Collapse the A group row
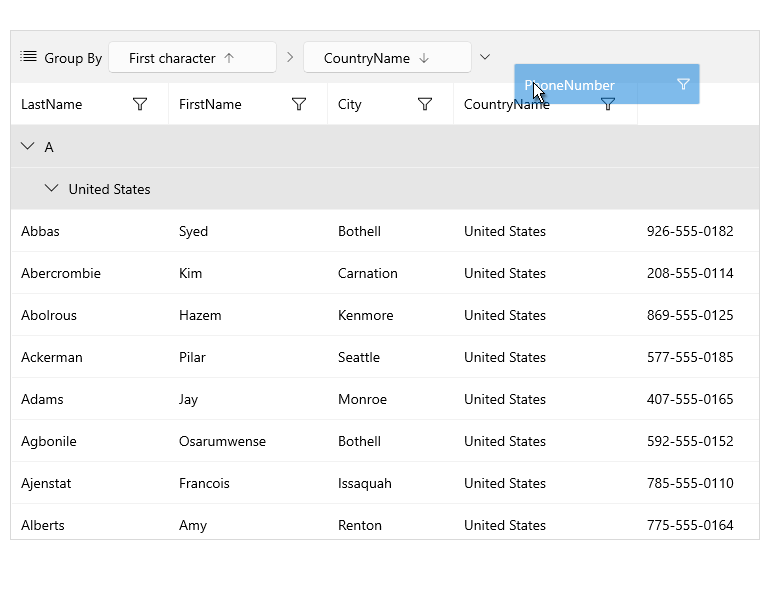 28,146
